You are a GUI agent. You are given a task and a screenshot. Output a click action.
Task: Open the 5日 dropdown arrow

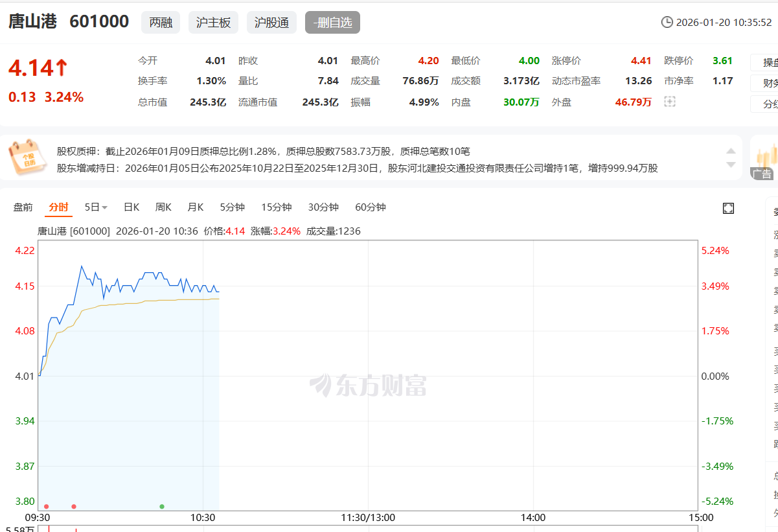click(105, 208)
